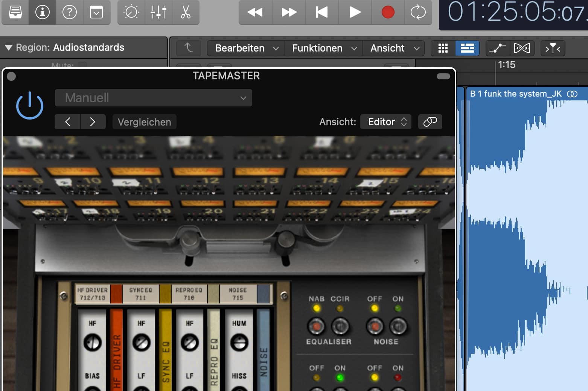Click the red Record button
This screenshot has width=588, height=391.
[x=388, y=12]
